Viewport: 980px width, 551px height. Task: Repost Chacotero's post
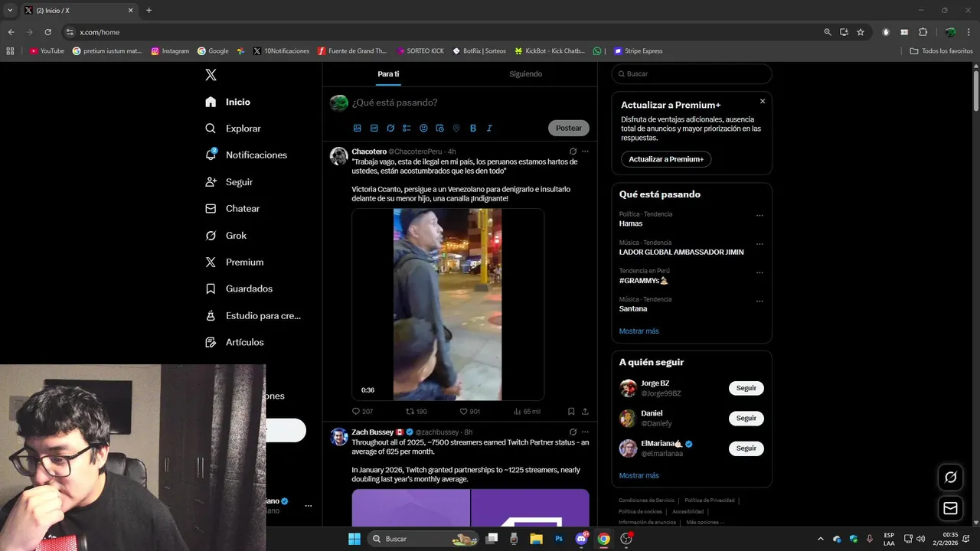coord(416,411)
